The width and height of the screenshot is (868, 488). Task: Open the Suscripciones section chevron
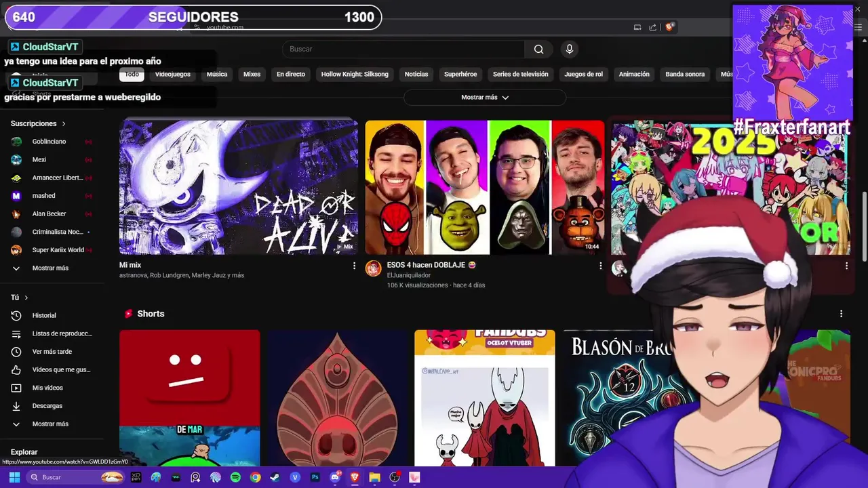click(64, 124)
